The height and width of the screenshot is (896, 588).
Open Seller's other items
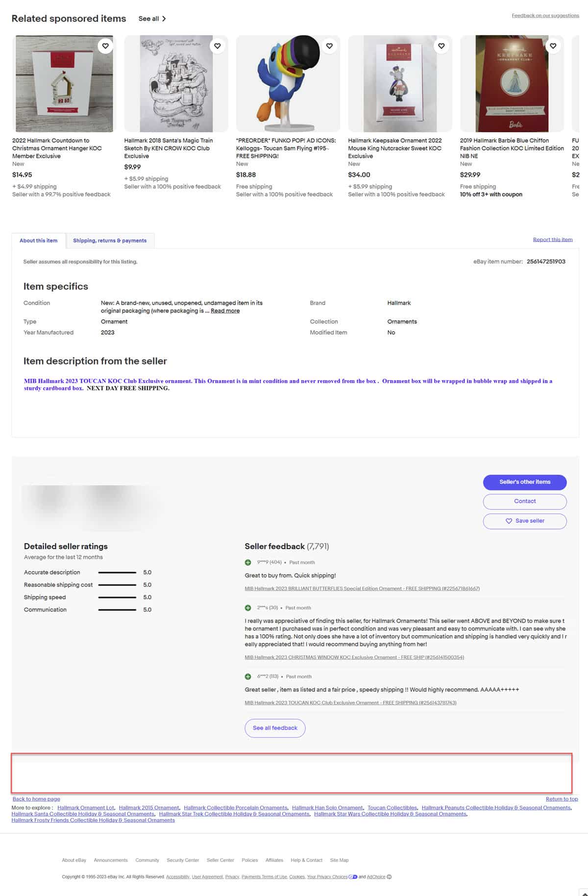tap(524, 482)
